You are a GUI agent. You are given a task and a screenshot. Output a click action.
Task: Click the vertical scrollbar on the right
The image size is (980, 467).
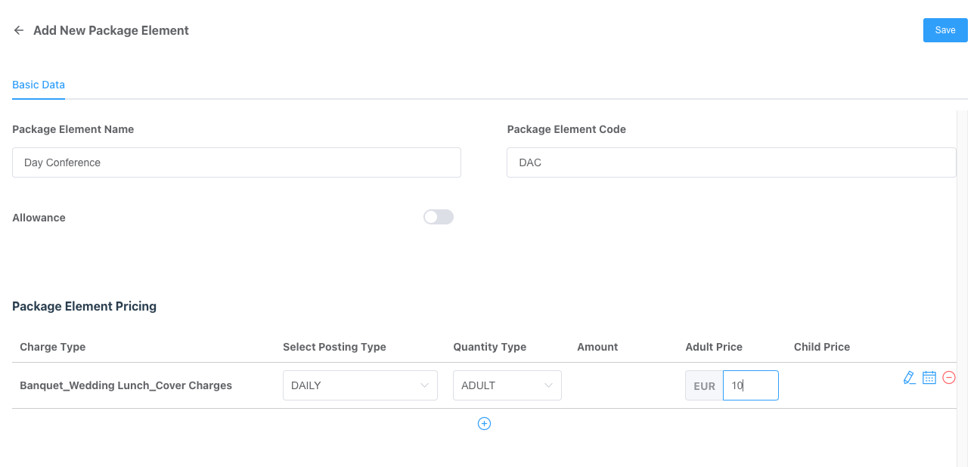pos(962,287)
